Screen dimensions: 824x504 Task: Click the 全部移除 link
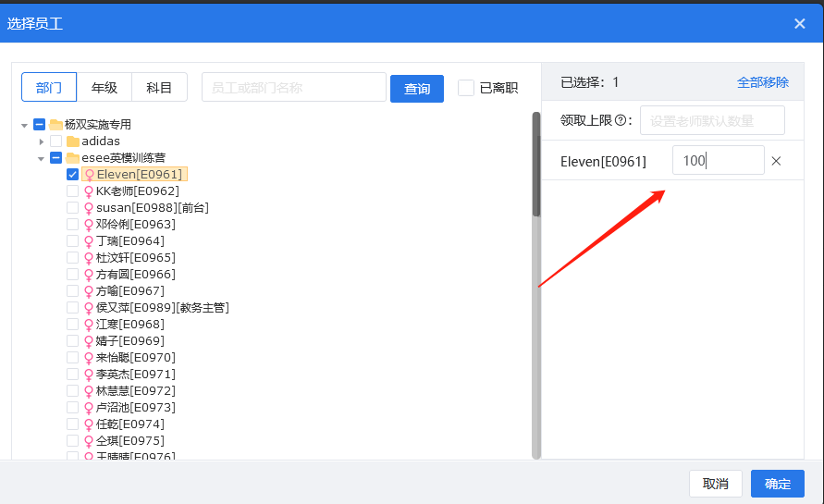click(763, 82)
